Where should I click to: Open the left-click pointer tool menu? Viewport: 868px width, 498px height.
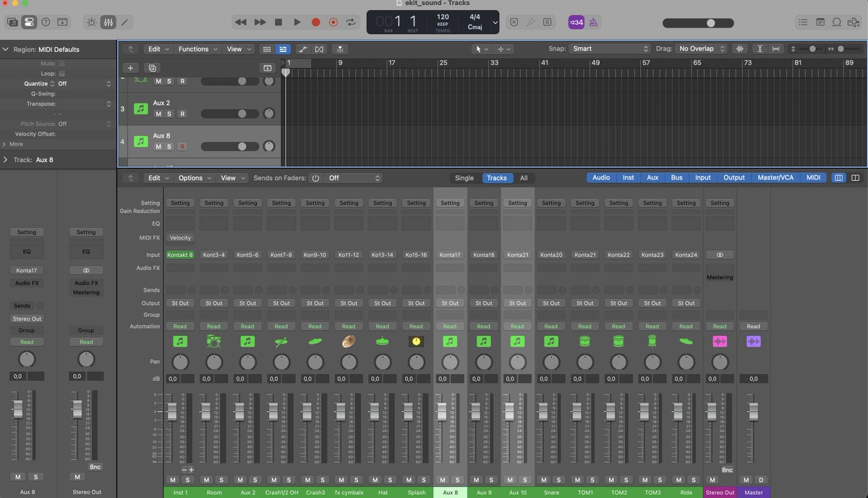coord(481,49)
